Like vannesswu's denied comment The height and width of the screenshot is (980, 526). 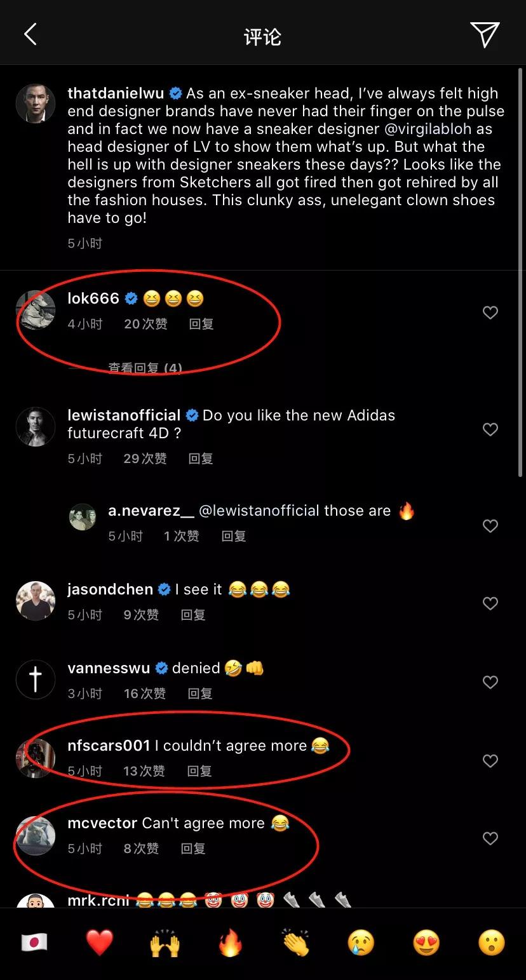pyautogui.click(x=490, y=682)
